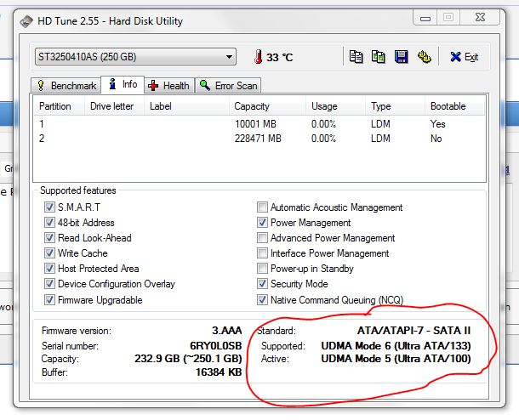519x420 pixels.
Task: Toggle the Write Cache checkbox
Action: coord(49,253)
